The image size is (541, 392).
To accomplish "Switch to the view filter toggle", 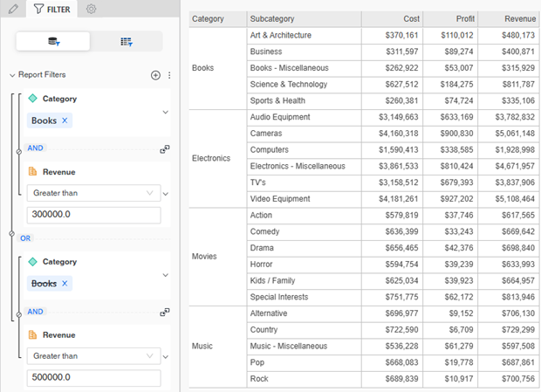I will (x=126, y=41).
